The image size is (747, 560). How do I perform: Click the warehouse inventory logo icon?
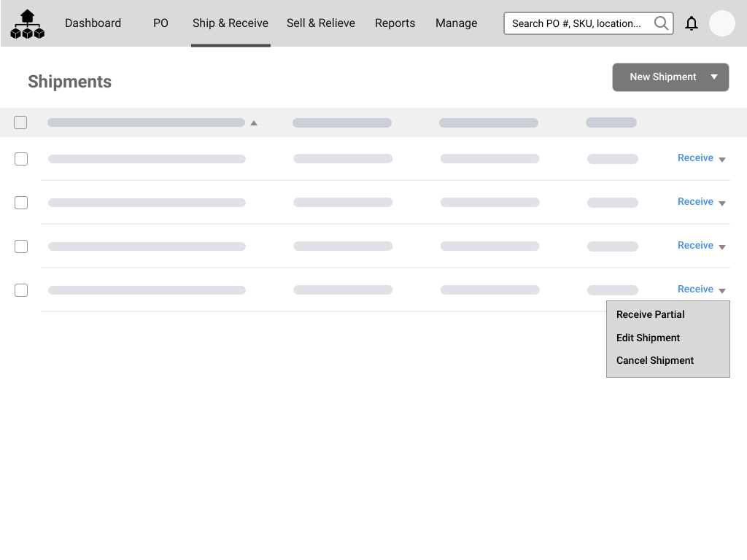tap(28, 24)
